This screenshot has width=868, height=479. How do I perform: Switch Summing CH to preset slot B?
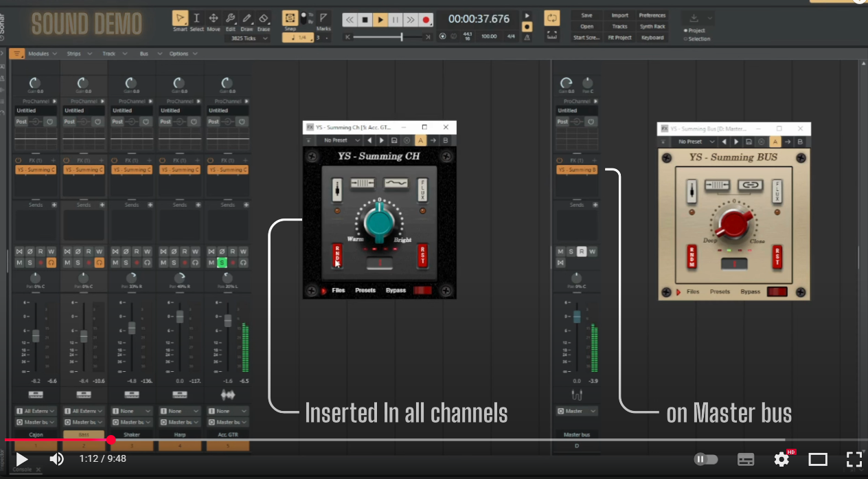pyautogui.click(x=445, y=140)
